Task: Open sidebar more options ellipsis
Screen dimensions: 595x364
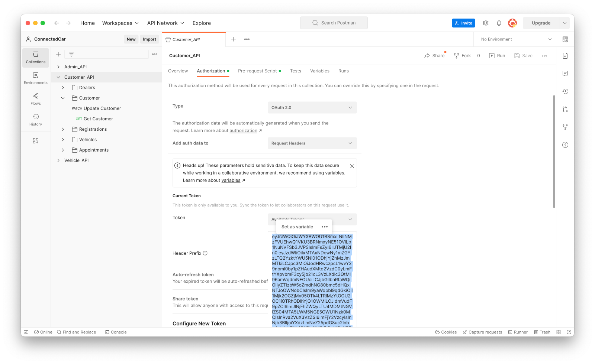Action: [x=155, y=54]
